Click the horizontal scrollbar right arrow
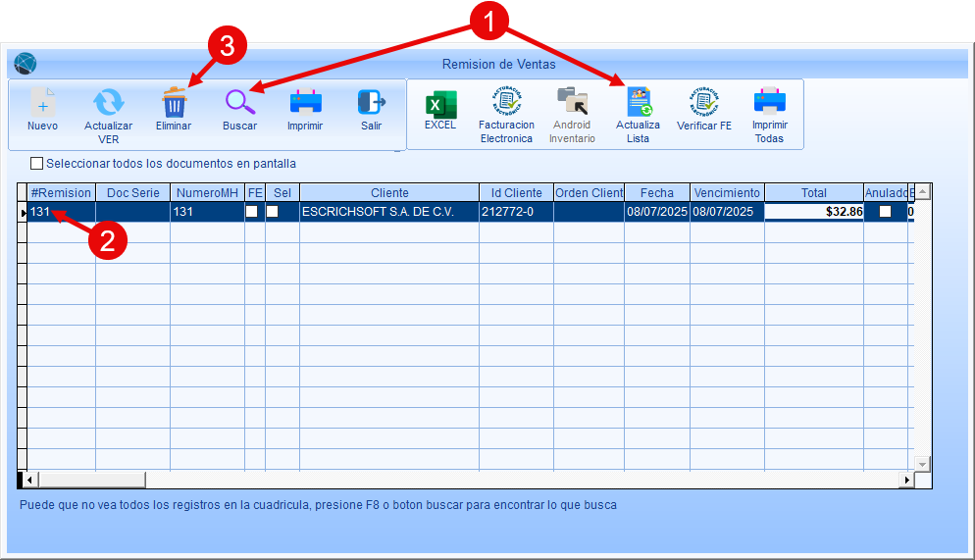The height and width of the screenshot is (560, 975). [x=906, y=480]
